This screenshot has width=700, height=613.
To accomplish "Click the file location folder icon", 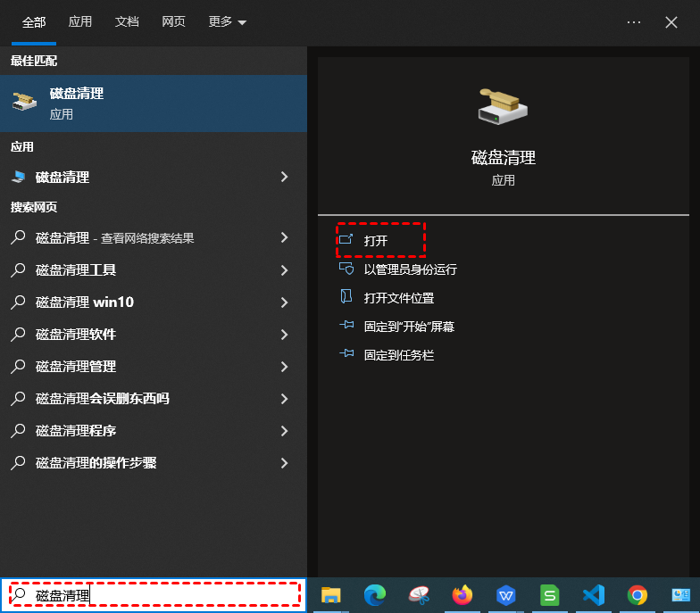I will (346, 296).
